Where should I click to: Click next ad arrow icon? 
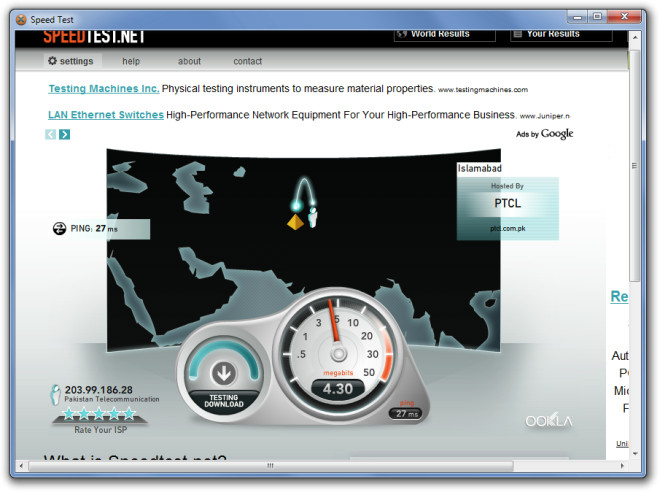[x=64, y=134]
